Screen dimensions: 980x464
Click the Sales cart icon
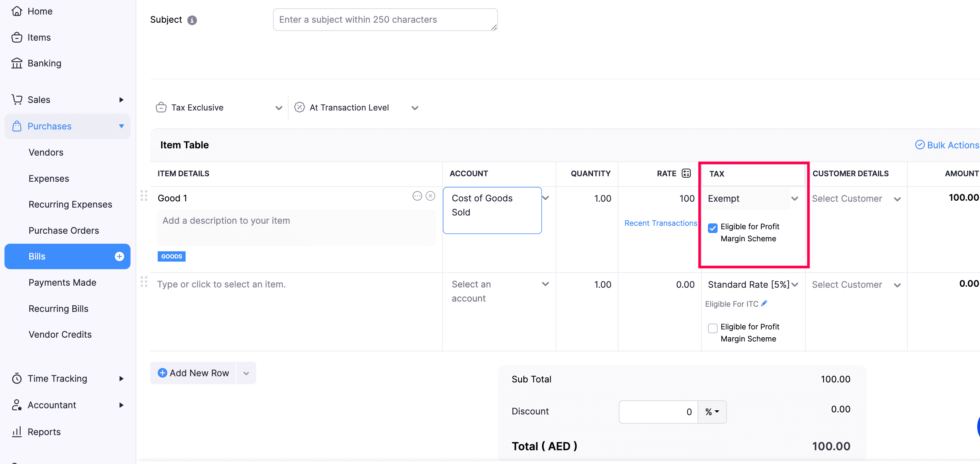pos(17,99)
